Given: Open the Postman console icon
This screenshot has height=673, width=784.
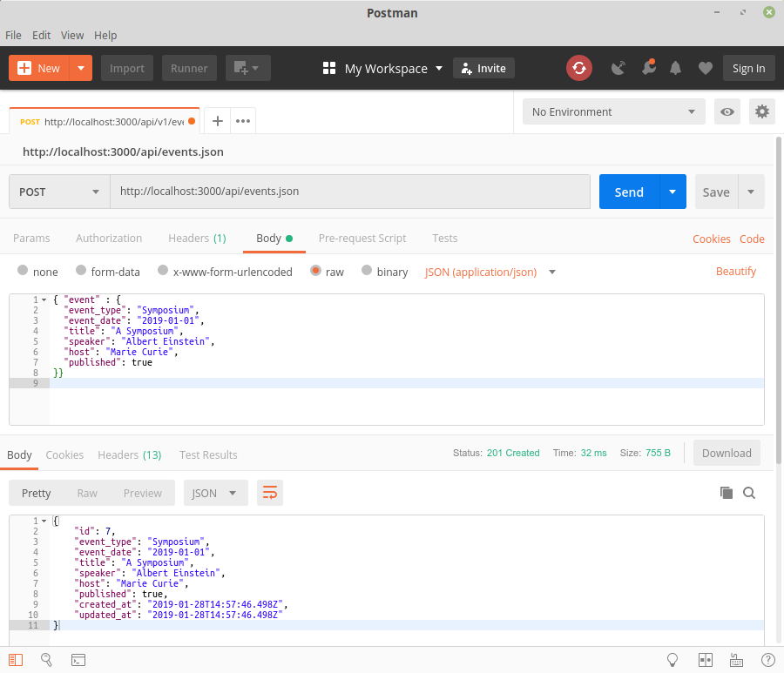Looking at the screenshot, I should pyautogui.click(x=78, y=660).
